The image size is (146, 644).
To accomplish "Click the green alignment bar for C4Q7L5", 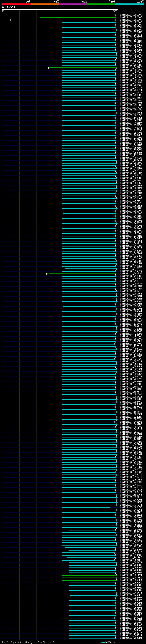I will pyautogui.click(x=83, y=68).
